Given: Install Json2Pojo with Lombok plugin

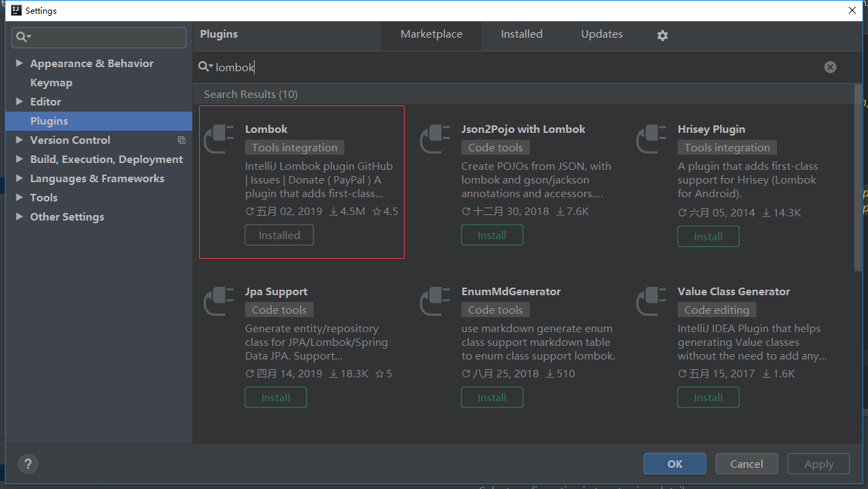Looking at the screenshot, I should [x=492, y=235].
